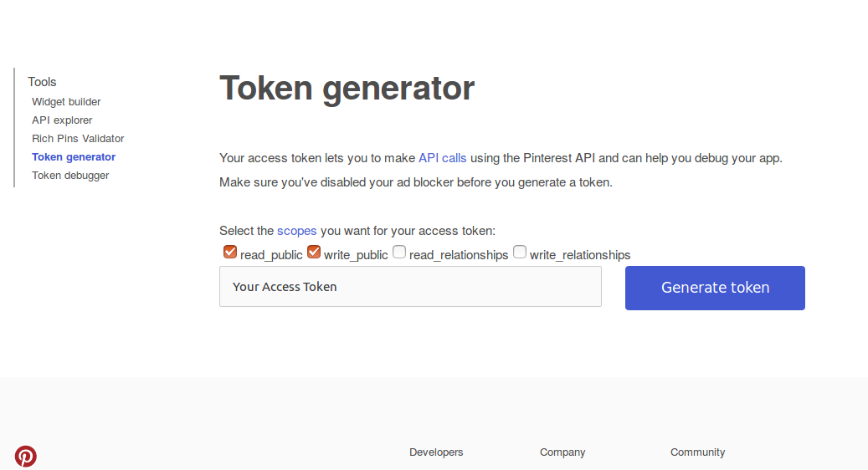Click the Developers footer heading
The image size is (868, 470).
click(436, 452)
